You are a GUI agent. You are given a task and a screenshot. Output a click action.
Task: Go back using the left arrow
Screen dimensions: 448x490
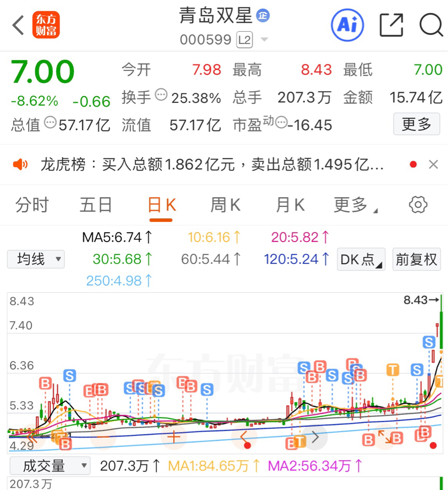[x=18, y=25]
